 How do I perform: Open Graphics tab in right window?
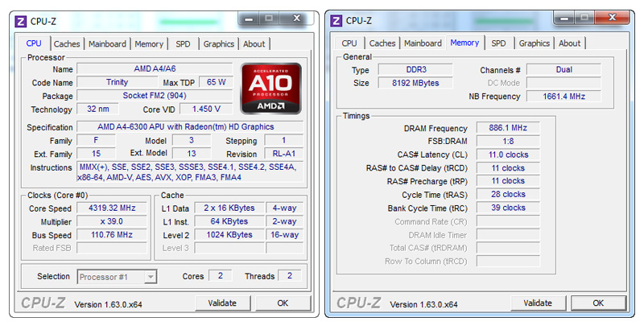tap(534, 43)
